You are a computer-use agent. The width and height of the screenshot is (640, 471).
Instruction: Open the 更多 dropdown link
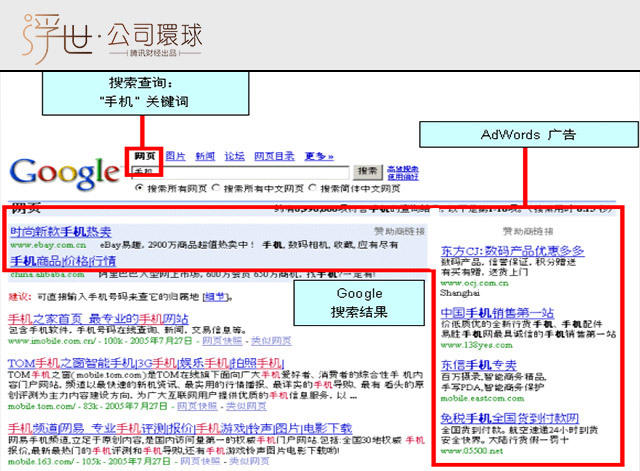click(x=318, y=156)
